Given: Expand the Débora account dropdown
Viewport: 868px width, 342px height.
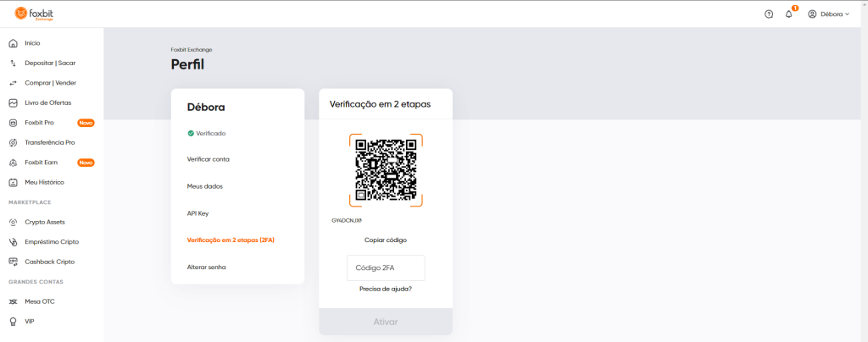Looking at the screenshot, I should point(829,14).
